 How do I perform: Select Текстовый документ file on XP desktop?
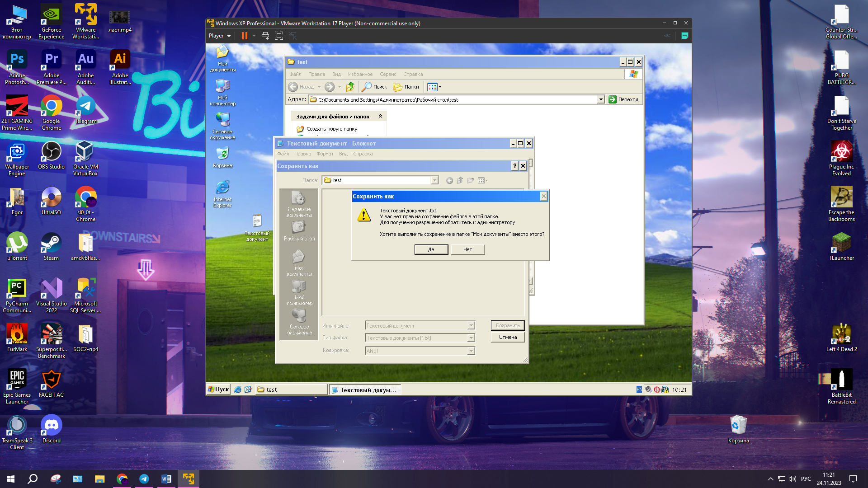[x=257, y=228]
